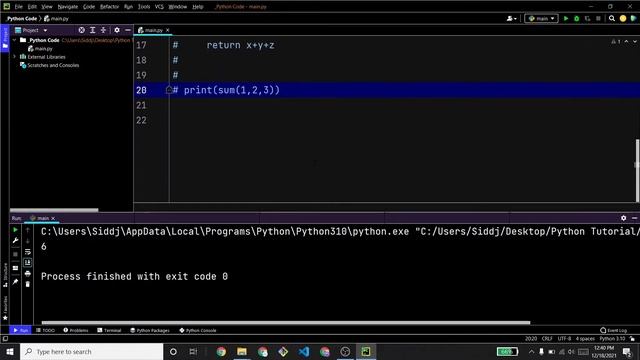Print the Run console output
The height and width of the screenshot is (360, 640).
pyautogui.click(x=27, y=273)
